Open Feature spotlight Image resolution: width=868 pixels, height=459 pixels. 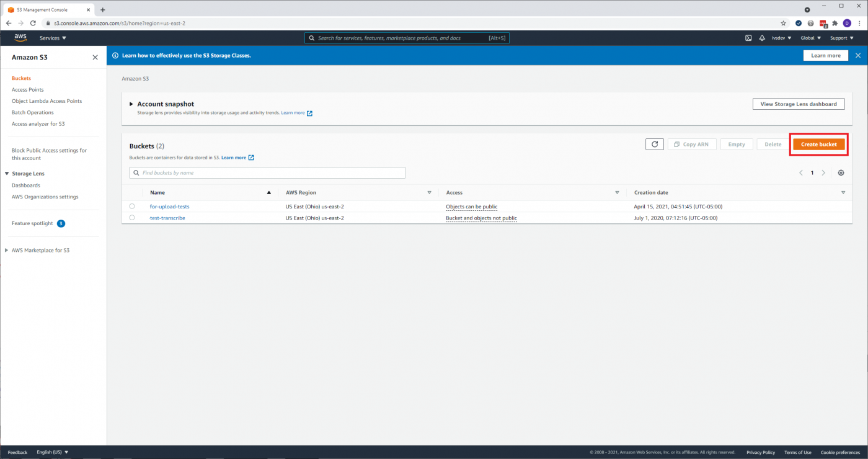pyautogui.click(x=32, y=223)
